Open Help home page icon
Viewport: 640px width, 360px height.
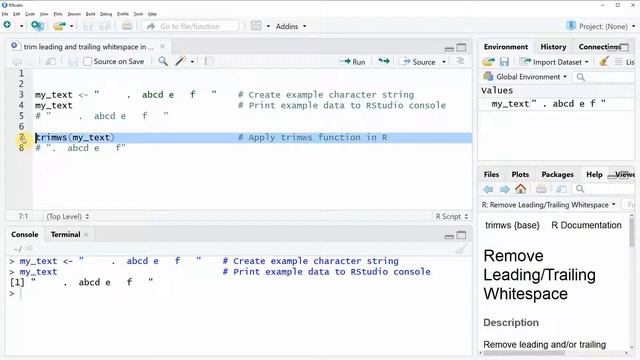[520, 189]
